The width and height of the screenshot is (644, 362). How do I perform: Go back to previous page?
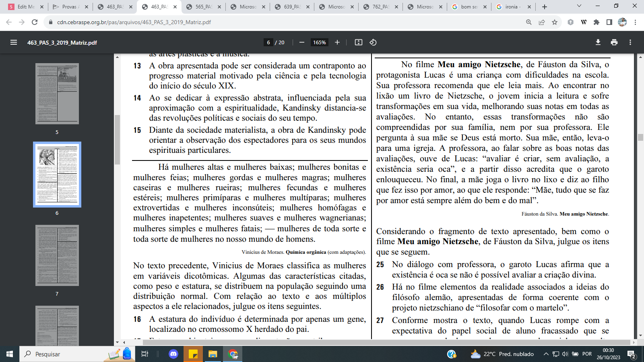[x=9, y=22]
